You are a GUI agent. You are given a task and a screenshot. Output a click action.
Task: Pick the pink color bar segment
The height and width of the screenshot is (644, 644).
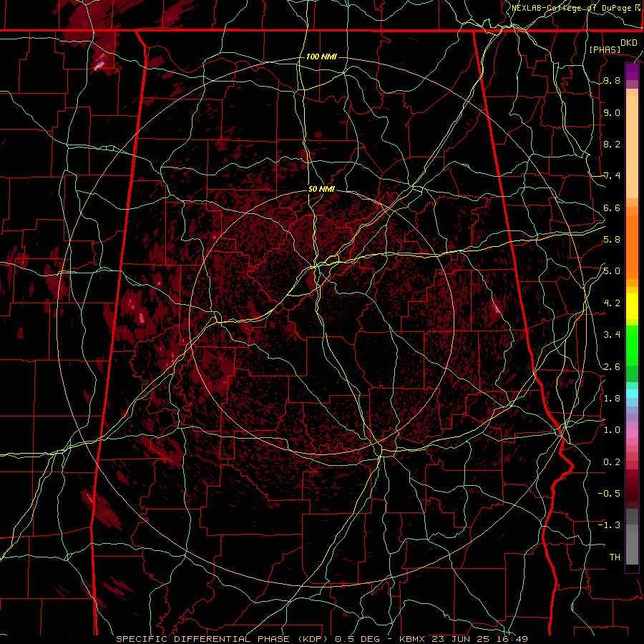(x=632, y=434)
